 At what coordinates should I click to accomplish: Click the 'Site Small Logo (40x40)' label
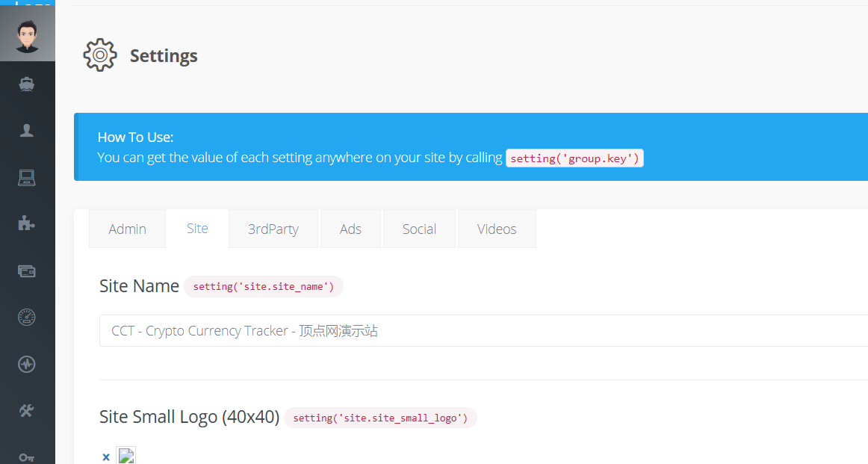(x=189, y=416)
